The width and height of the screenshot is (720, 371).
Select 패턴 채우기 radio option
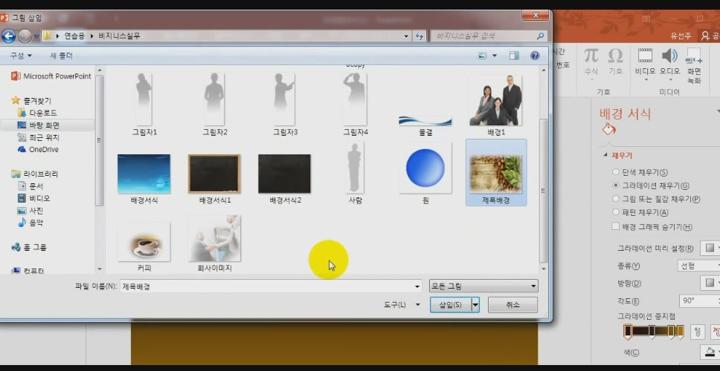616,212
